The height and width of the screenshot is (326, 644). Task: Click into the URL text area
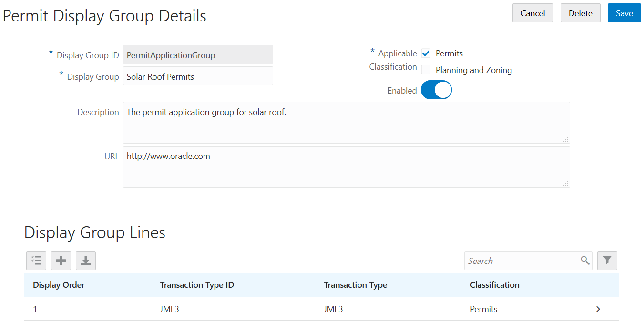[x=346, y=167]
